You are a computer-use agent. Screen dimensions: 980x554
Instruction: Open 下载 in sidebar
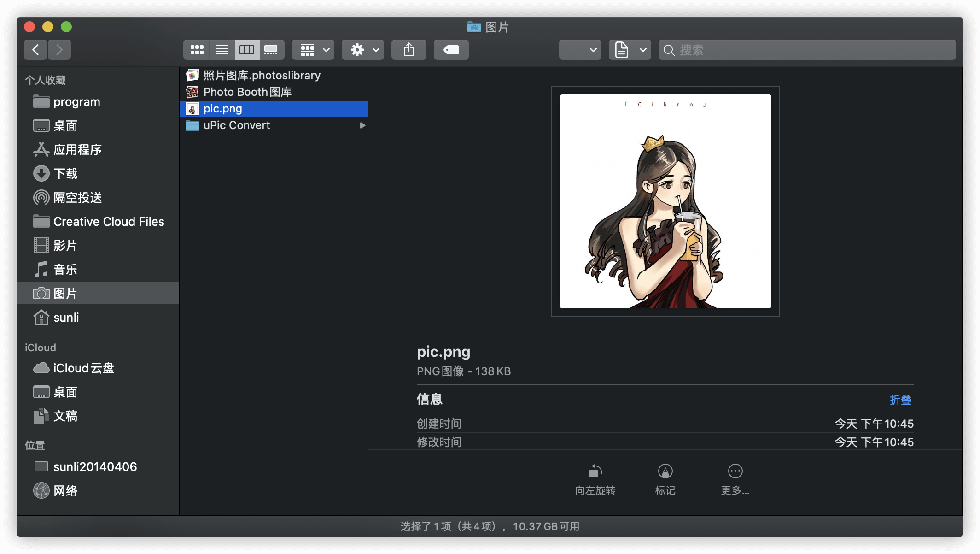[x=98, y=174]
